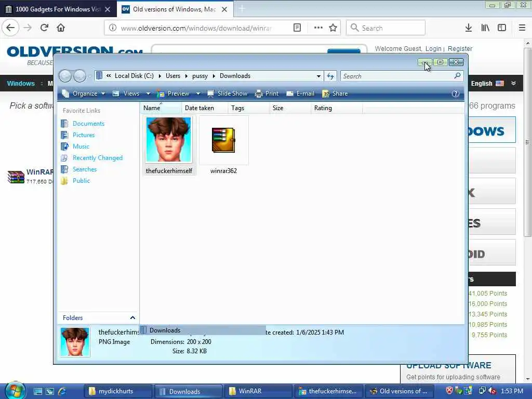Image resolution: width=532 pixels, height=399 pixels.
Task: Reload the Firefox page
Action: (x=44, y=28)
